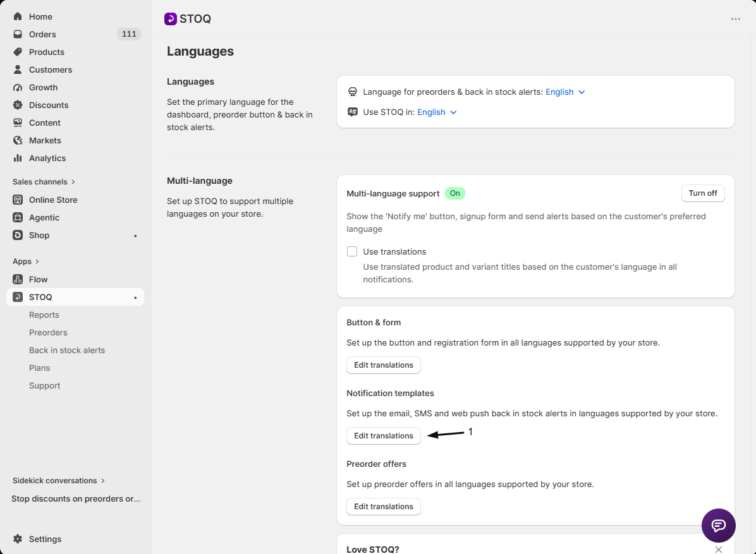Viewport: 756px width, 554px height.
Task: Open Reports under STOQ
Action: click(x=44, y=315)
